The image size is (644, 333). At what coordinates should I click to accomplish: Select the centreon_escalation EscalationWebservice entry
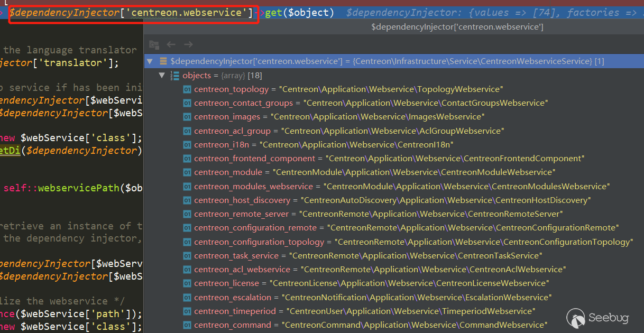point(373,298)
